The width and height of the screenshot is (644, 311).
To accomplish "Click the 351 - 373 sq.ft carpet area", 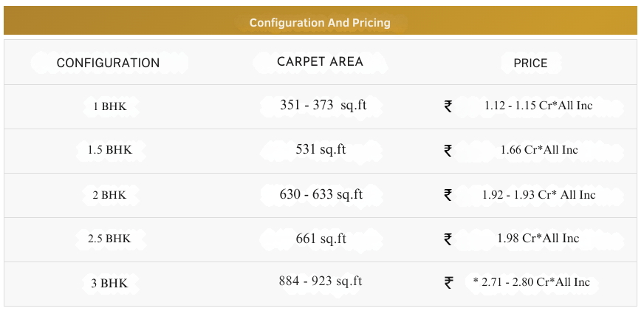I will coord(323,106).
